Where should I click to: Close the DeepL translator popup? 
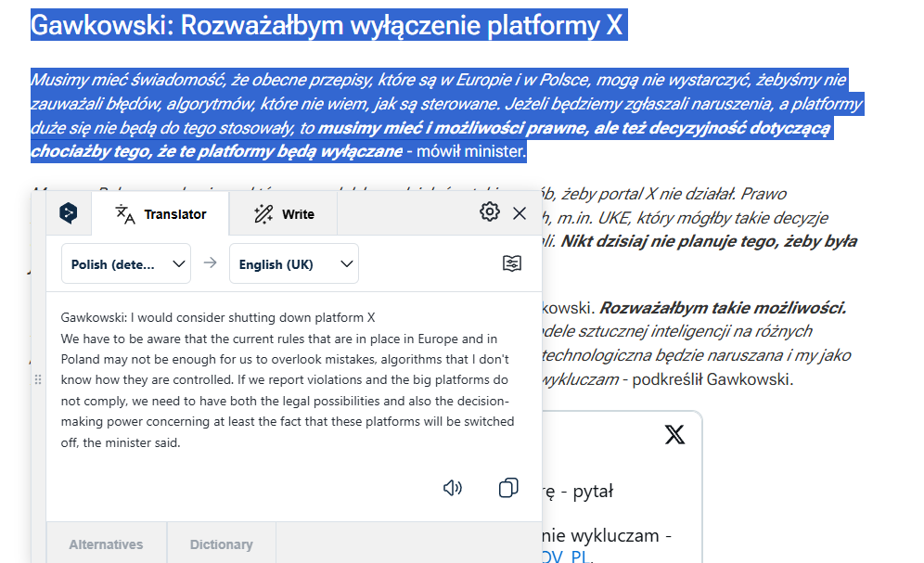point(520,213)
